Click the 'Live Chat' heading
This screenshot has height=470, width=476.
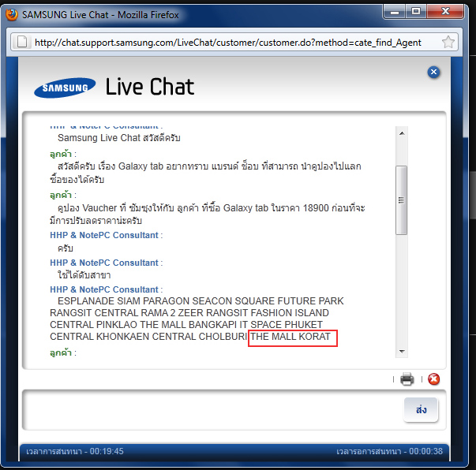[x=150, y=87]
